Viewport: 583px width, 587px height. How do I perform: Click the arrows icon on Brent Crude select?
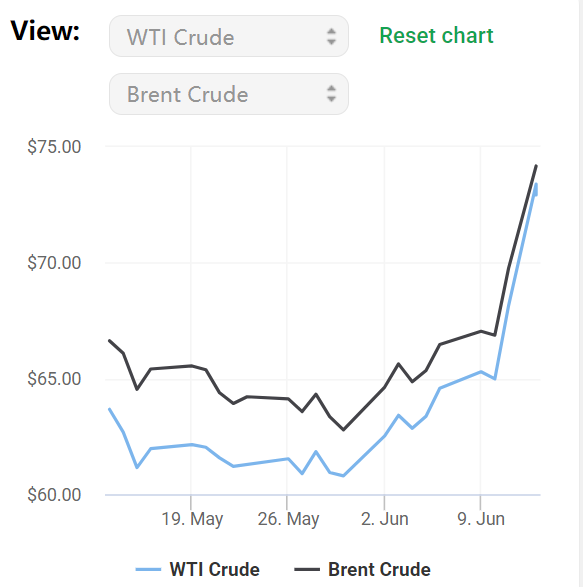point(331,94)
